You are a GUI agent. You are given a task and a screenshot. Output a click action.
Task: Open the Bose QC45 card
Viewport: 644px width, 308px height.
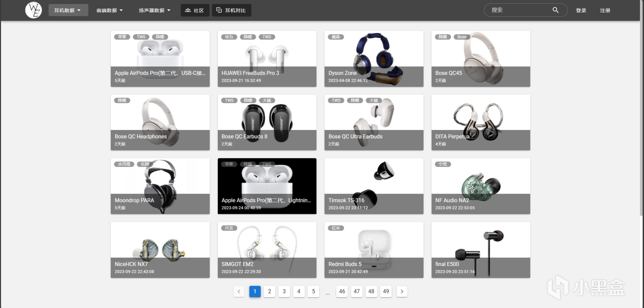(481, 59)
